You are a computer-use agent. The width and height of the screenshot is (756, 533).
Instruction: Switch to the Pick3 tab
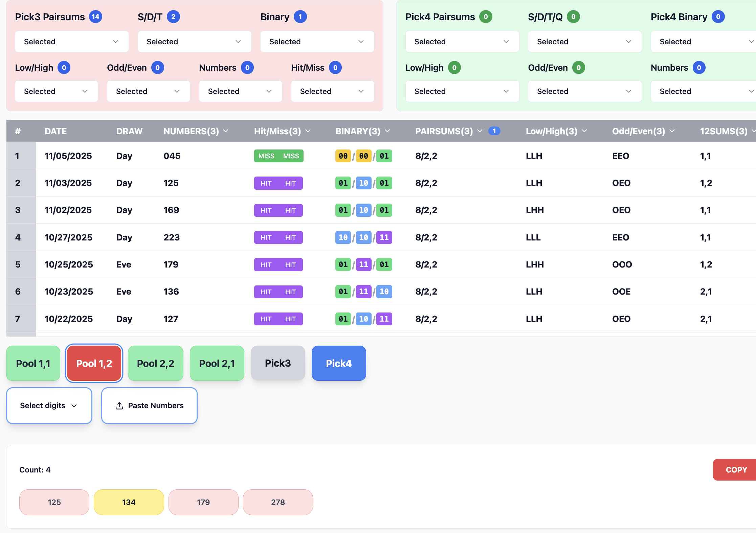pos(277,363)
